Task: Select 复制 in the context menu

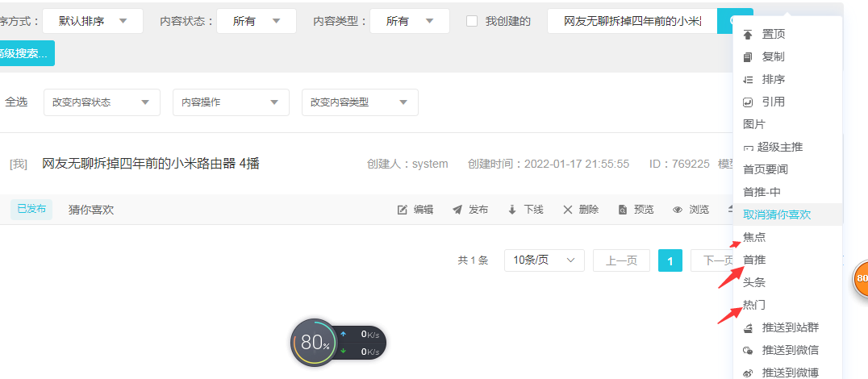Action: point(774,57)
